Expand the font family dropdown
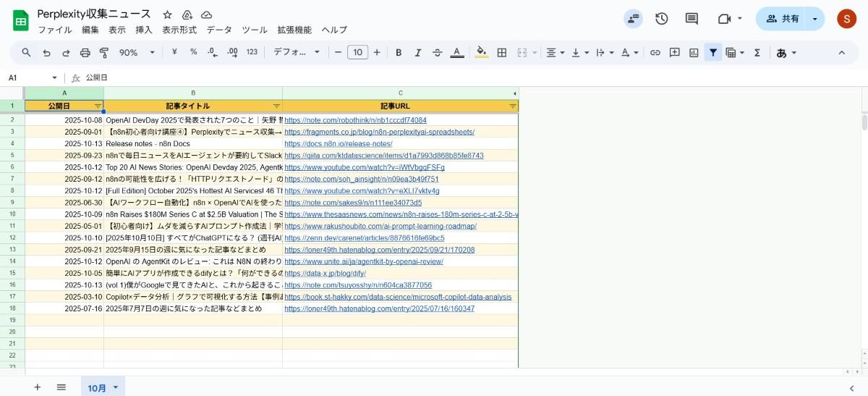 [296, 52]
